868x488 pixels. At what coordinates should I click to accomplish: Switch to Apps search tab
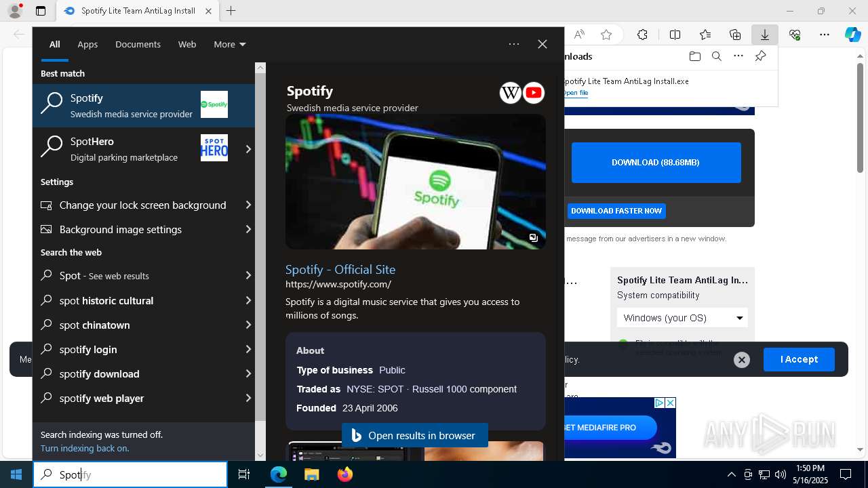[x=87, y=44]
